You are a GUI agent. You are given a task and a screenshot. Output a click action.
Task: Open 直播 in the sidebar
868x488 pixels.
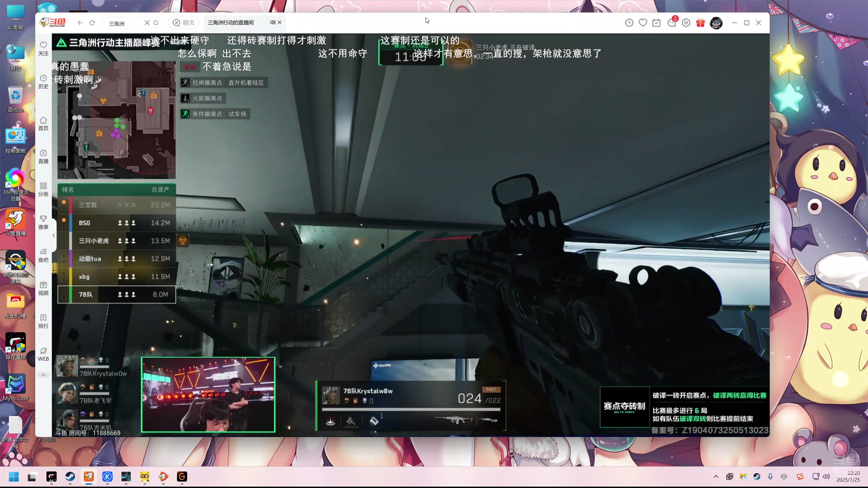click(x=43, y=157)
